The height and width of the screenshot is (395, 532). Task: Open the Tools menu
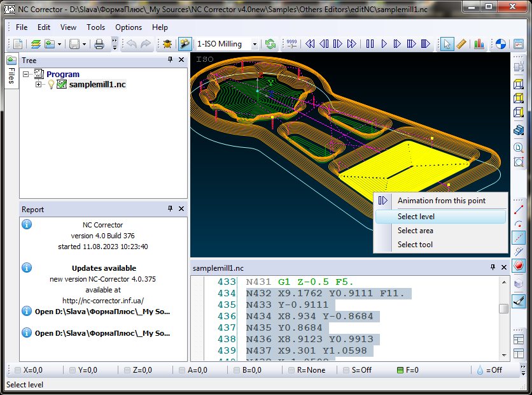point(95,27)
